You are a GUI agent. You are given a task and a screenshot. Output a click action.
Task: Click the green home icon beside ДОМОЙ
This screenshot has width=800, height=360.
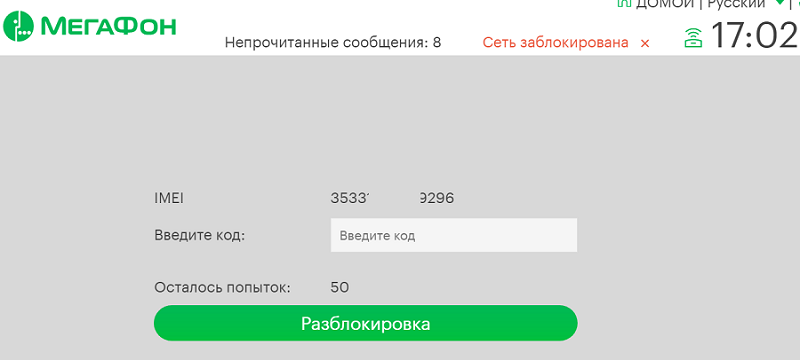(x=624, y=3)
